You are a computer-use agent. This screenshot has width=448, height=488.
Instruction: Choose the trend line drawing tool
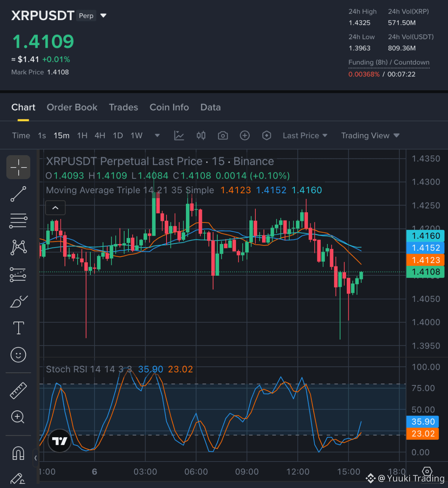click(x=18, y=194)
